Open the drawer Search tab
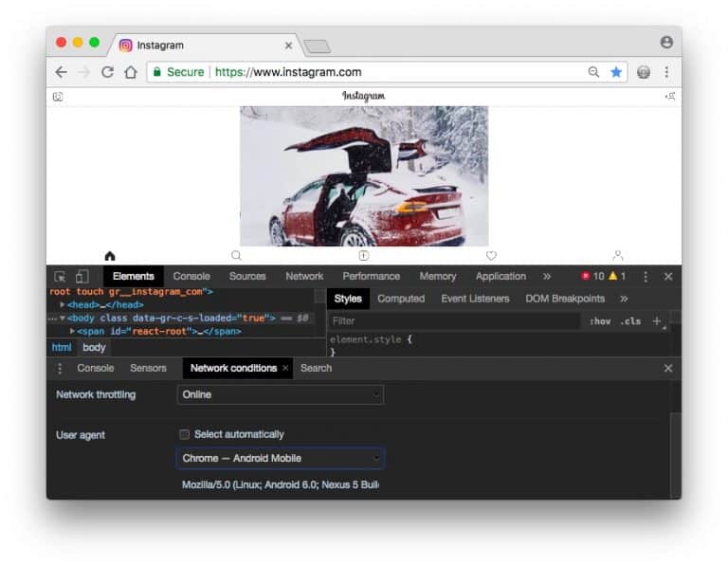The width and height of the screenshot is (728, 566). point(316,368)
